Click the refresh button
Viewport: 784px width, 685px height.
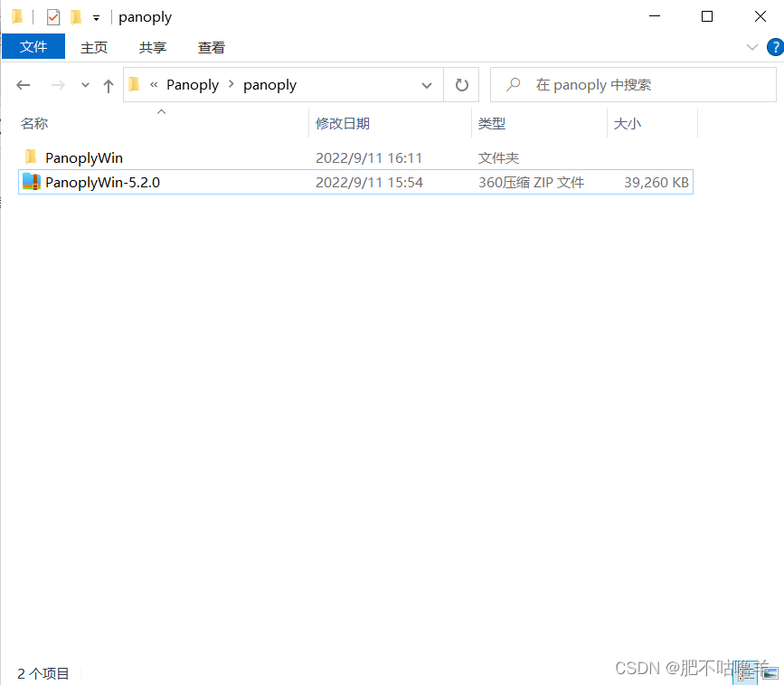461,84
